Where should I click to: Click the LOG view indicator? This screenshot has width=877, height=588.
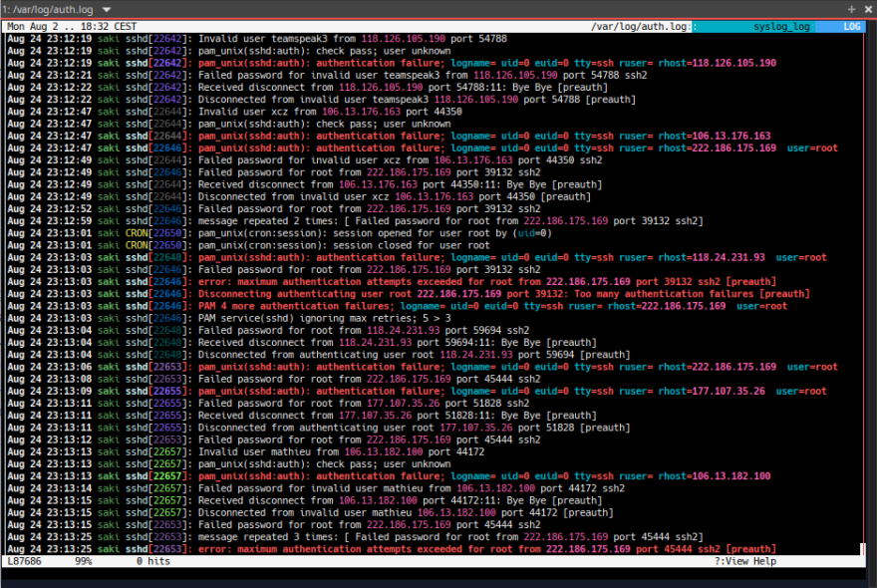click(851, 26)
